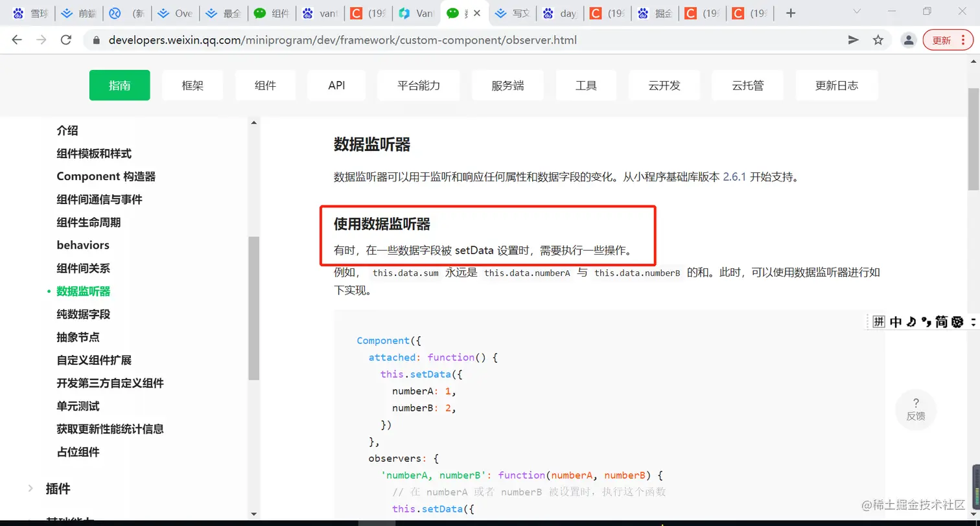Image resolution: width=980 pixels, height=526 pixels.
Task: Click the sidebar scroll-up arrow
Action: 253,122
